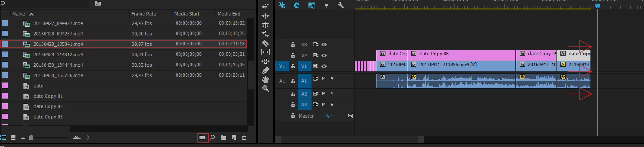Toggle insert sequences as nests option
The image size is (644, 147).
(282, 5)
